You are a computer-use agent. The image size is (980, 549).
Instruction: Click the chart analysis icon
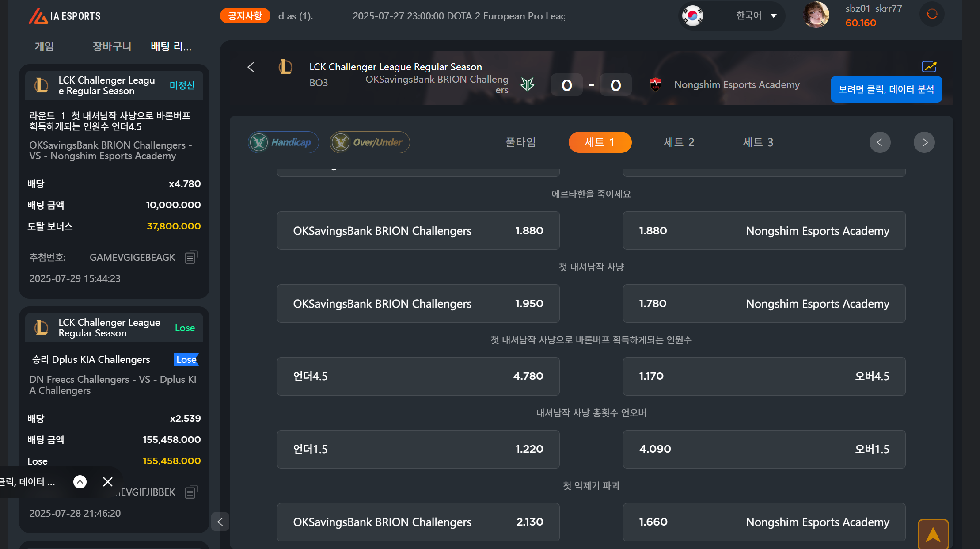click(929, 67)
